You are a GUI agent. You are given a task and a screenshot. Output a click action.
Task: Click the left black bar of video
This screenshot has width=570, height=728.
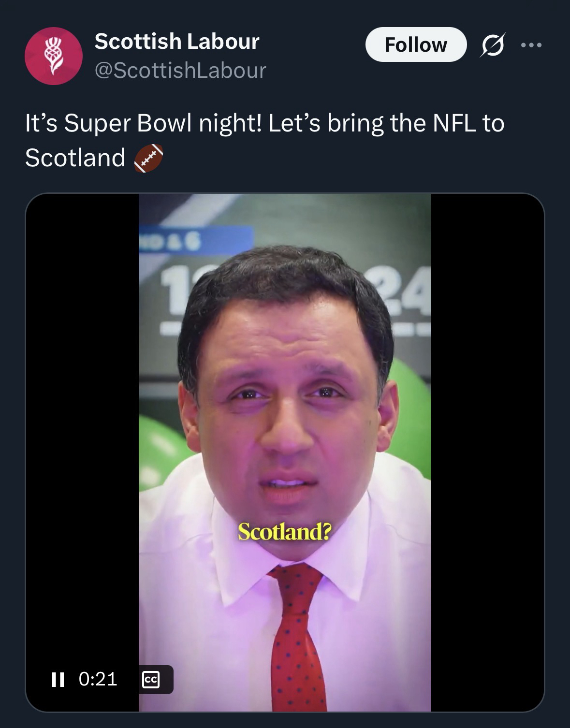pyautogui.click(x=82, y=435)
